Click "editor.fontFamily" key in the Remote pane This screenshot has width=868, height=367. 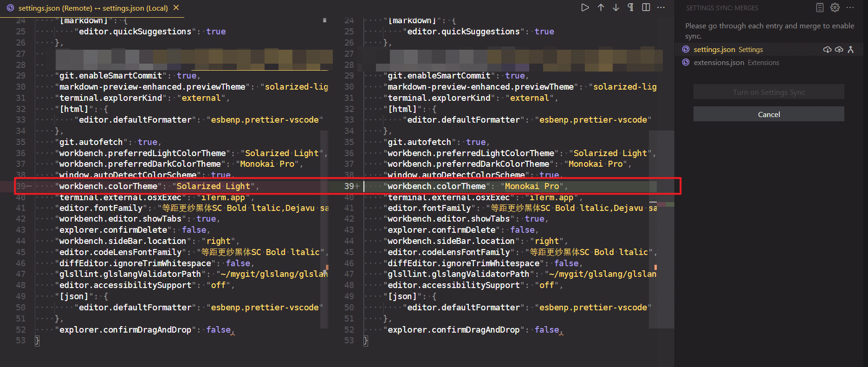point(101,208)
